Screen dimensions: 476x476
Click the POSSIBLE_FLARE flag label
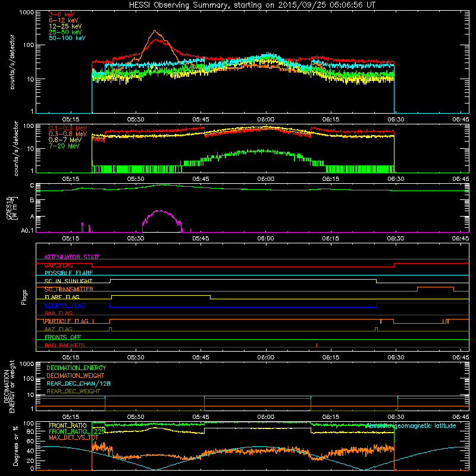pyautogui.click(x=68, y=273)
